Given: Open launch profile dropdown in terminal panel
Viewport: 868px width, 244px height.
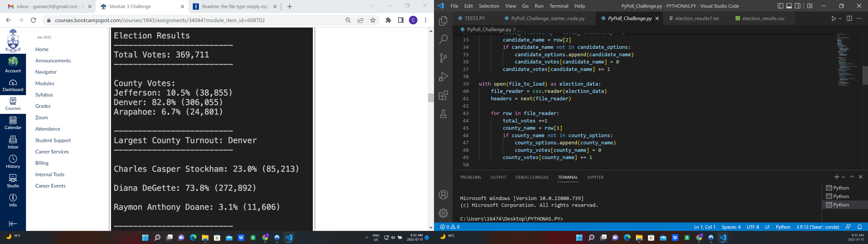Looking at the screenshot, I should point(844,177).
